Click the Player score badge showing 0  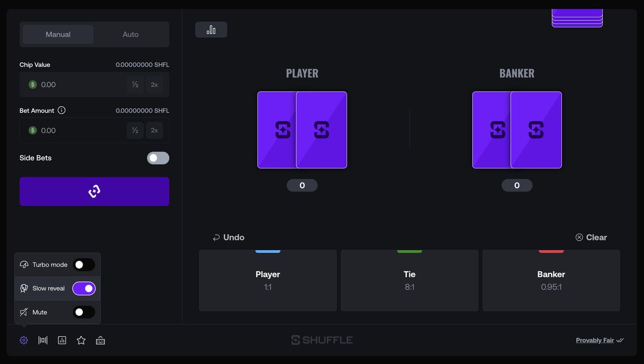tap(302, 185)
